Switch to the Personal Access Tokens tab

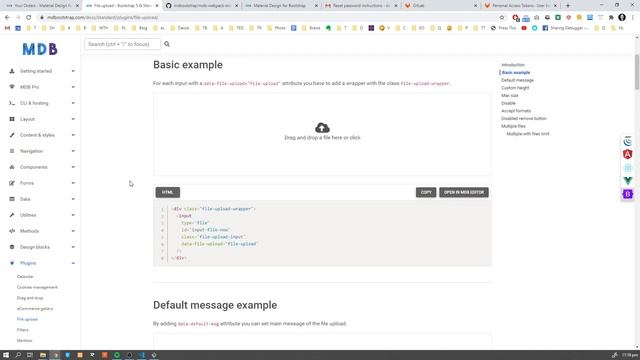point(520,6)
